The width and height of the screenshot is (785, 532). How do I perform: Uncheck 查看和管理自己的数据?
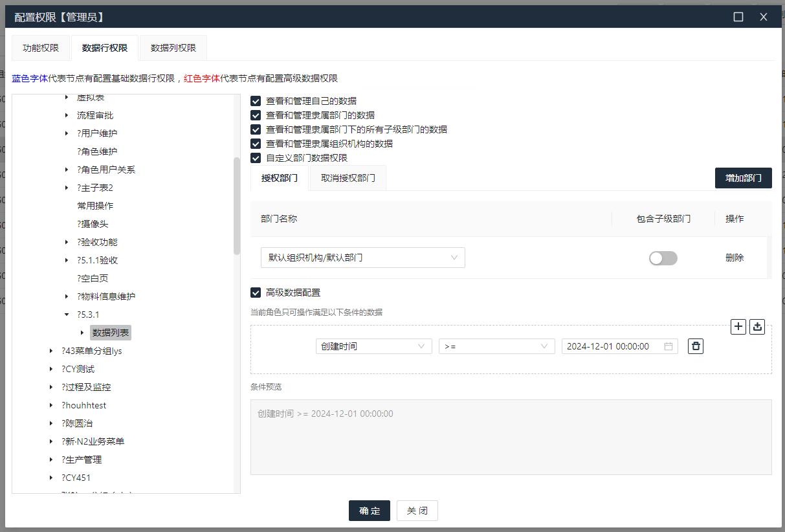(255, 100)
